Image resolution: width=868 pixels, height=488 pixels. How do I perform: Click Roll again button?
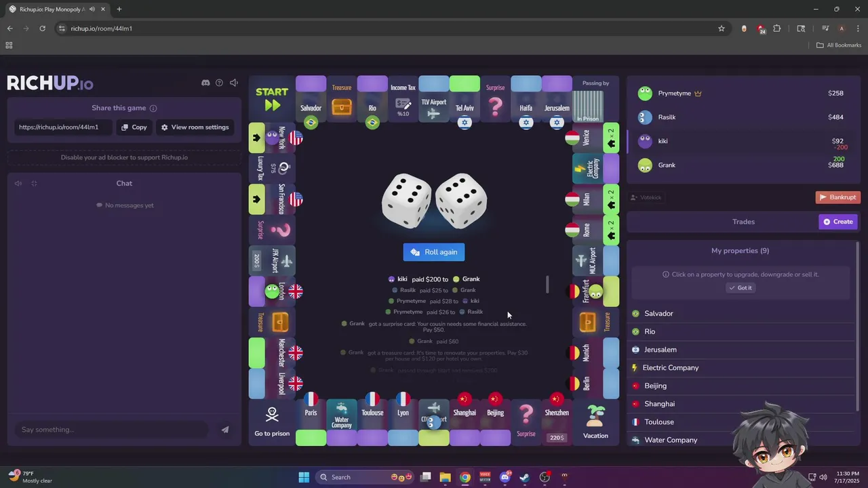tap(434, 252)
